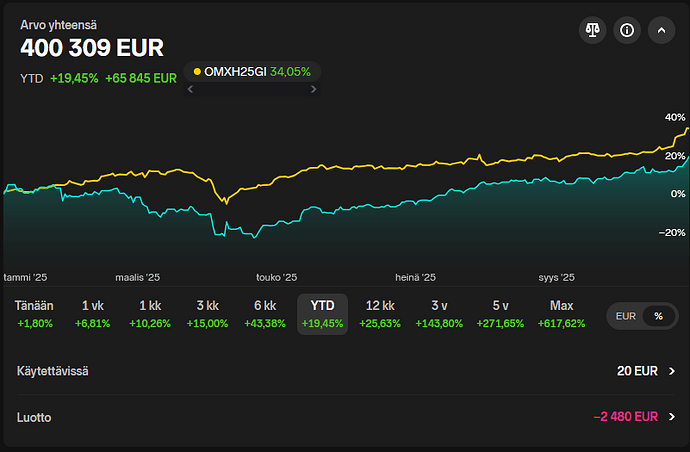Image resolution: width=690 pixels, height=452 pixels.
Task: Click the left arrow under the index chip
Action: click(191, 89)
